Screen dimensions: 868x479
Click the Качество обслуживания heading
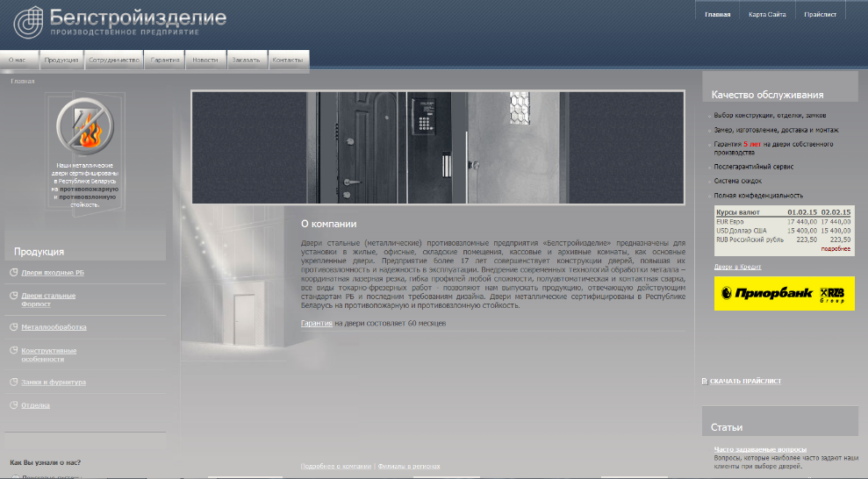767,95
